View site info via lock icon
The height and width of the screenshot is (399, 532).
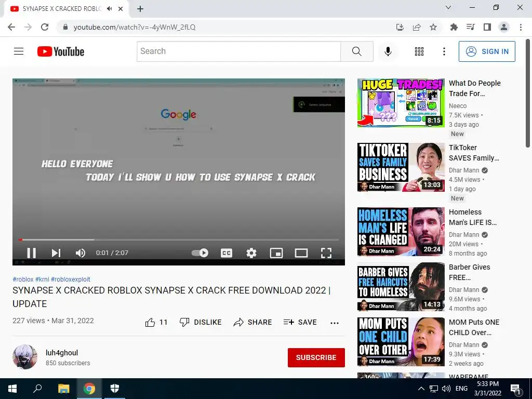(65, 27)
